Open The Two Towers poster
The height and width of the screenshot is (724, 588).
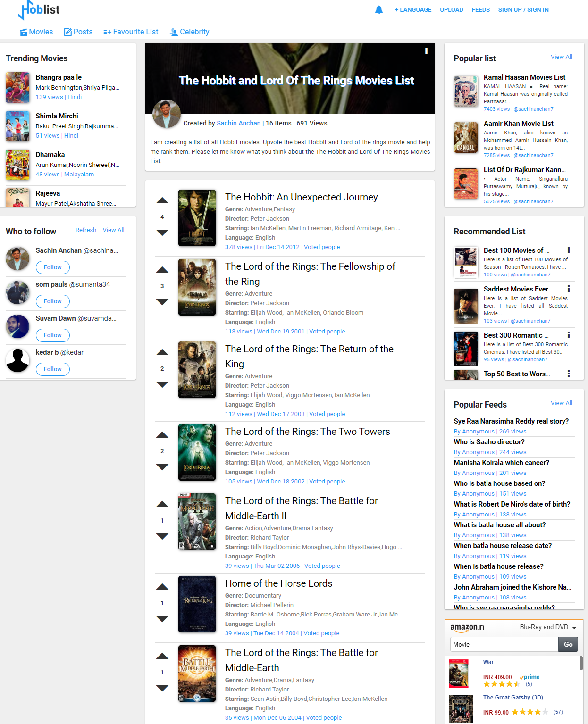(197, 452)
